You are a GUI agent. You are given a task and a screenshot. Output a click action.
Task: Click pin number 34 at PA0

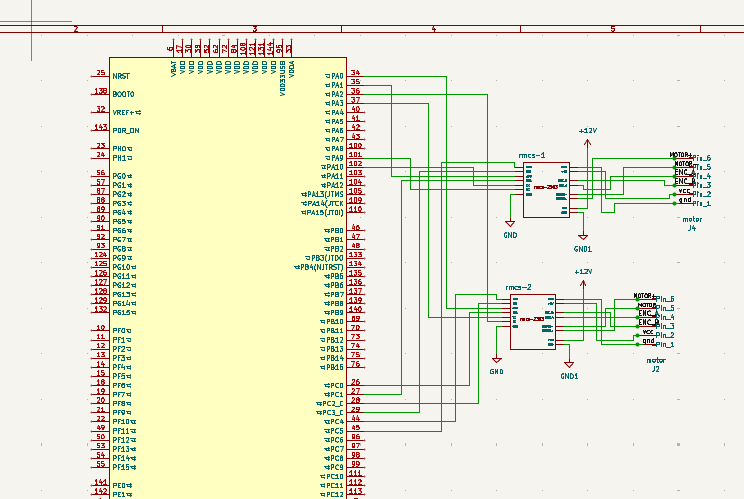(355, 73)
